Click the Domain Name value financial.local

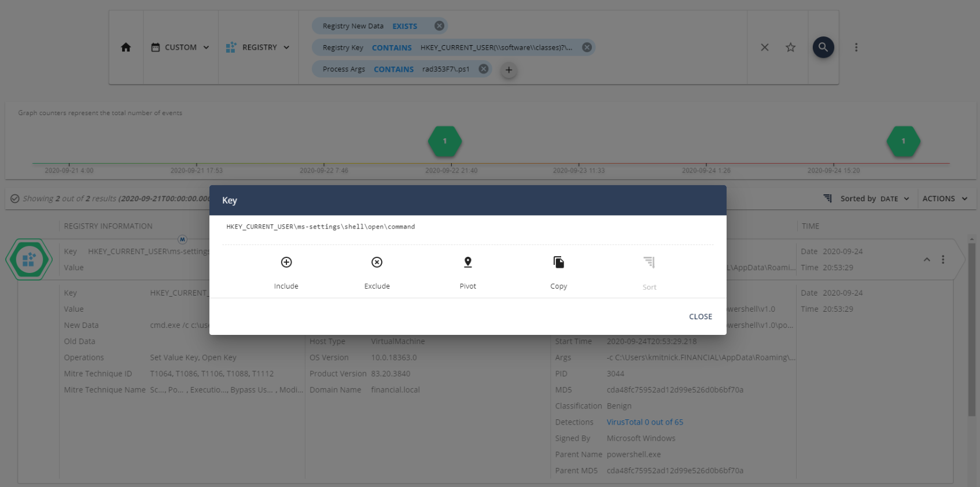tap(396, 390)
